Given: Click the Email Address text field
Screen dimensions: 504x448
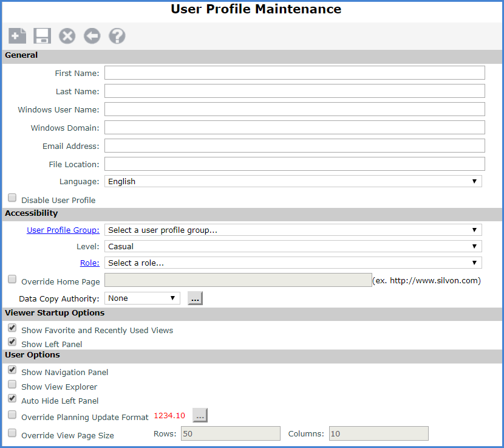Looking at the screenshot, I should click(295, 146).
